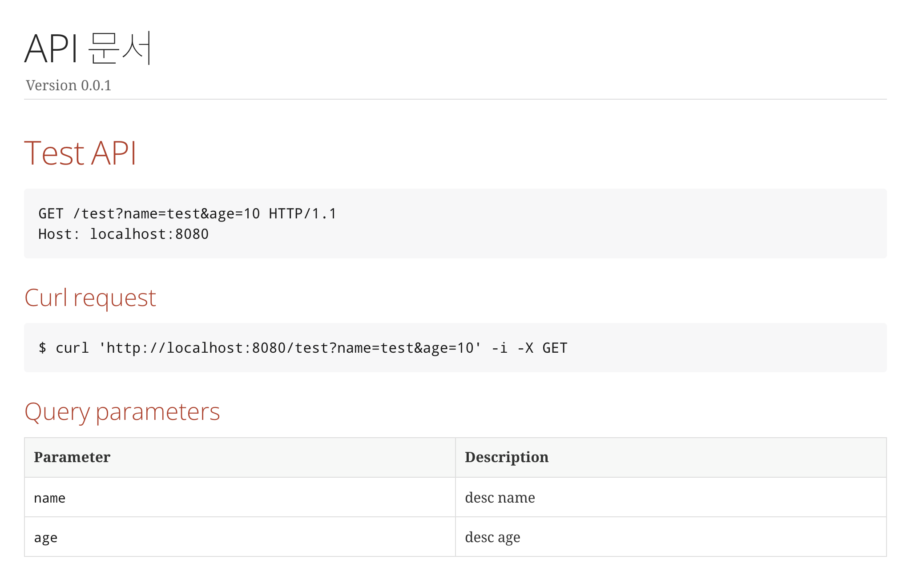Image resolution: width=903 pixels, height=588 pixels.
Task: Click the desc age description cell
Action: 492,537
